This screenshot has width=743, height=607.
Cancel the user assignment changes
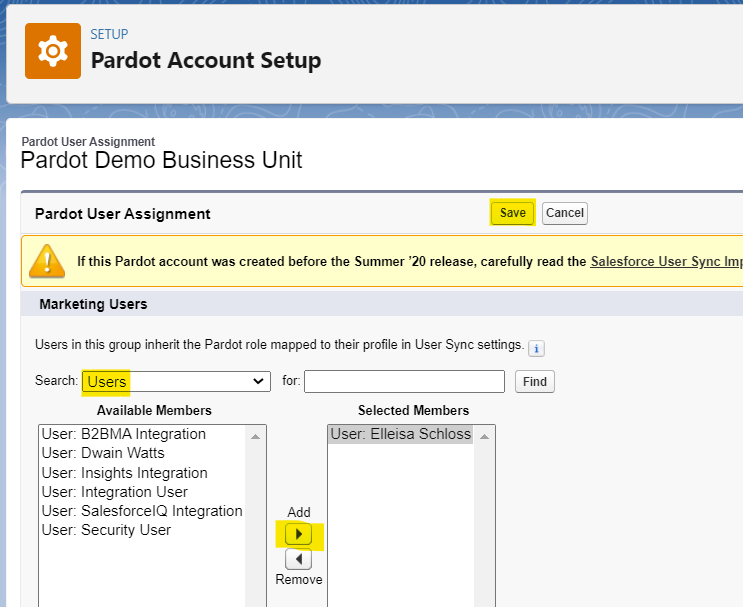point(564,213)
